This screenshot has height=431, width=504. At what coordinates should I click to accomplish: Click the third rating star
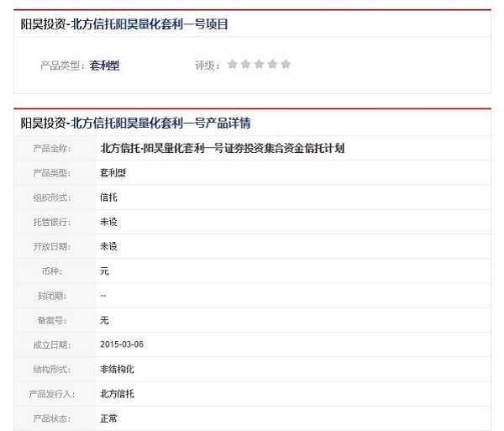pyautogui.click(x=259, y=65)
